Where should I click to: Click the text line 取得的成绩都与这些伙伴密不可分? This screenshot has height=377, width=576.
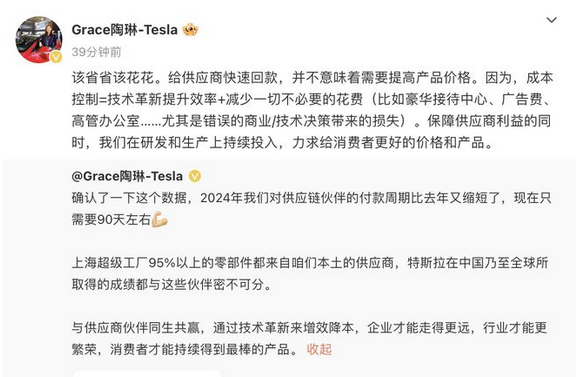point(172,284)
